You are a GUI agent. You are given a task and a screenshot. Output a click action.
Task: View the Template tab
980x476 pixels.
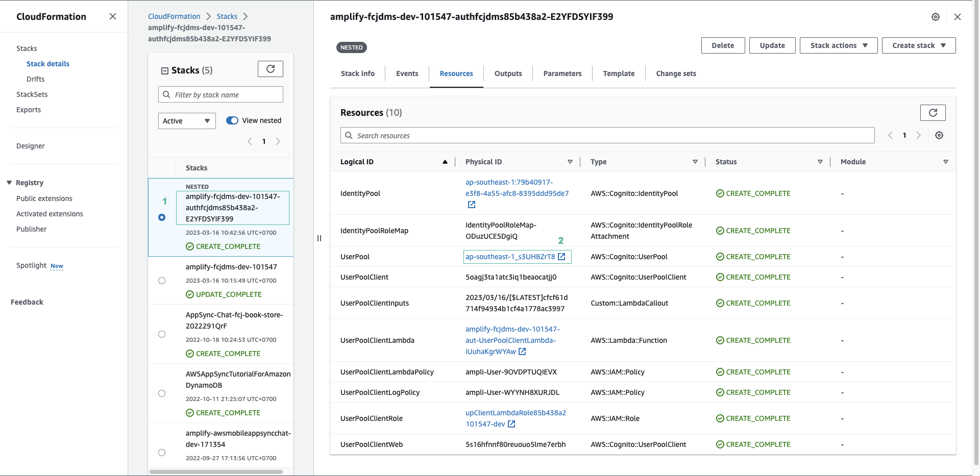(619, 73)
